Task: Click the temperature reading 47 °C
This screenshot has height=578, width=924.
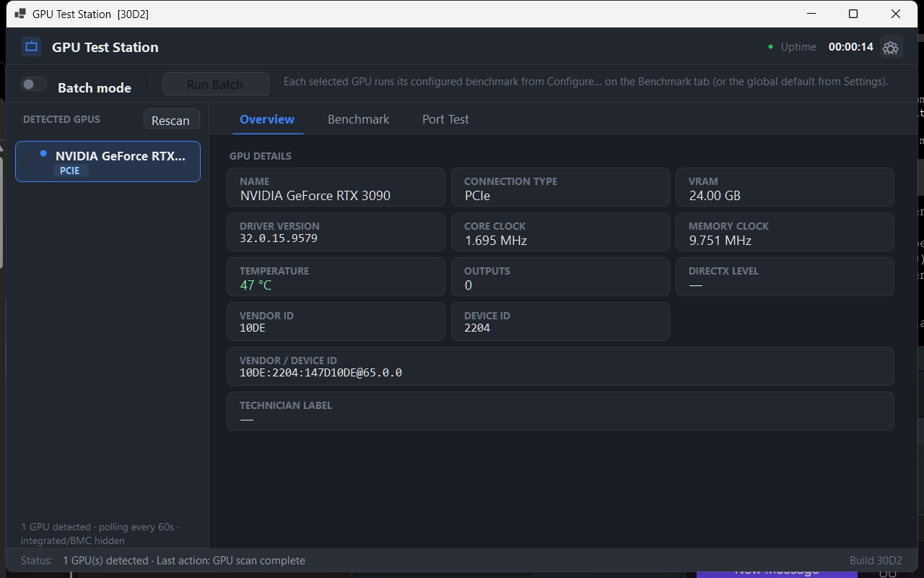Action: (256, 285)
